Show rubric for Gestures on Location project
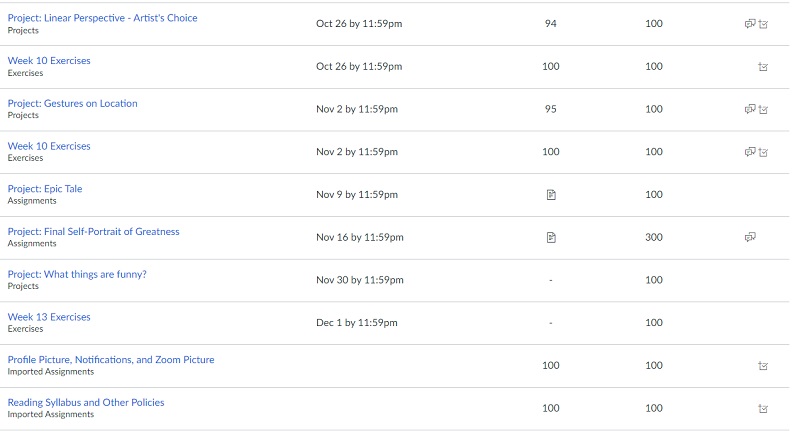Viewport: 800px width, 431px height. tap(763, 110)
